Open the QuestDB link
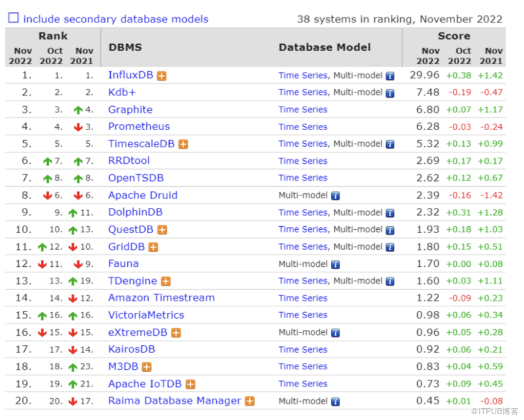 (131, 229)
